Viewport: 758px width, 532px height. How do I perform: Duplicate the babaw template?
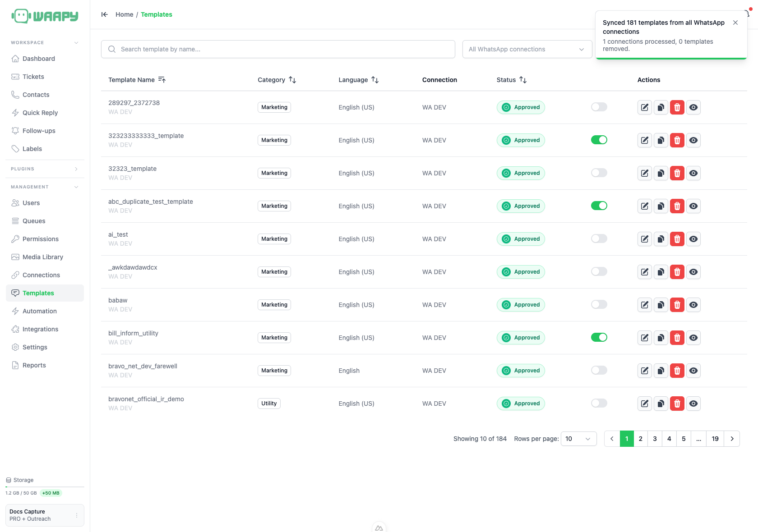coord(661,305)
